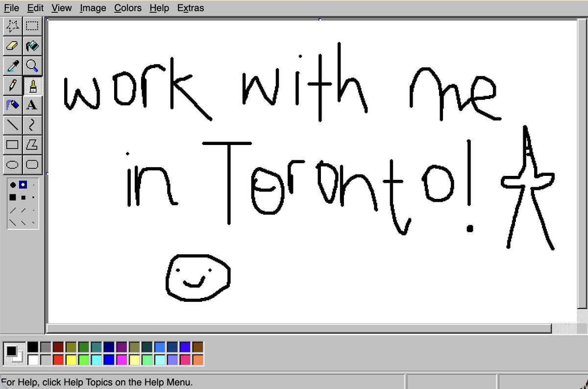
Task: Pick the smallest square brush shape
Action: tap(33, 198)
